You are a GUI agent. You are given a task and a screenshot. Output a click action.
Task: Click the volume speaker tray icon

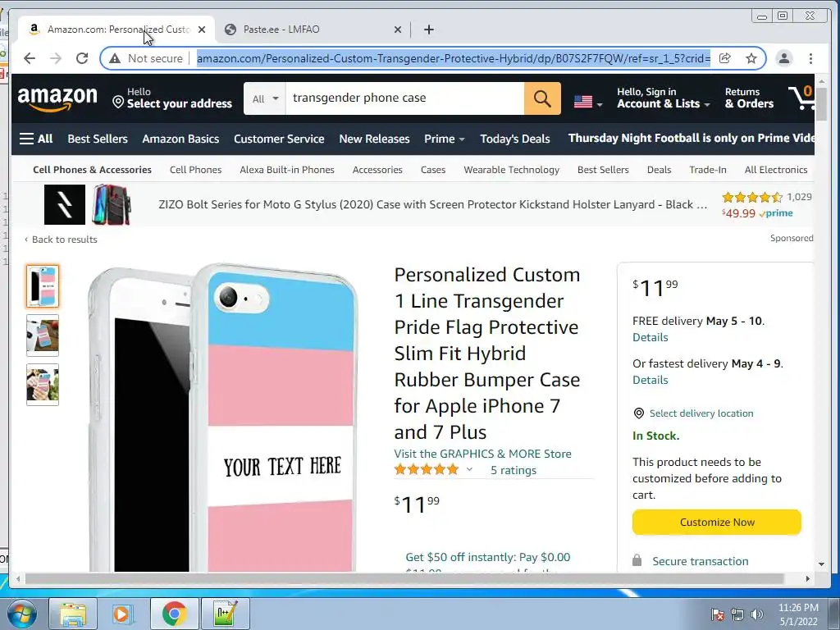click(757, 614)
